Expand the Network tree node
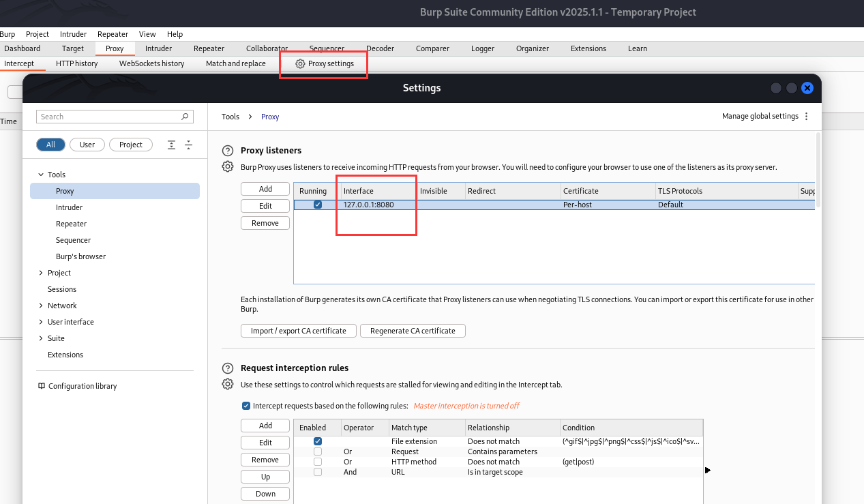The width and height of the screenshot is (864, 504). [41, 306]
